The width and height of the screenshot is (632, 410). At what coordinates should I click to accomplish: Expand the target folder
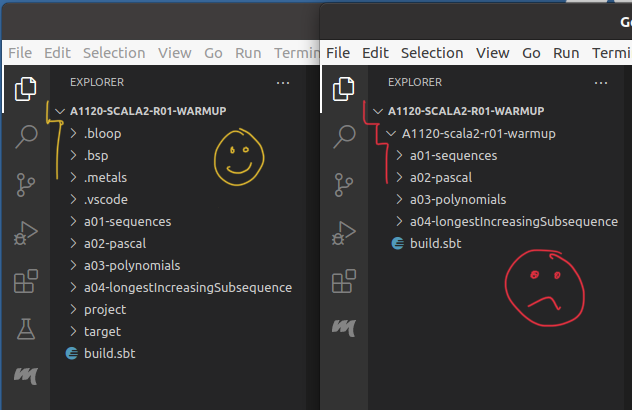pos(102,331)
